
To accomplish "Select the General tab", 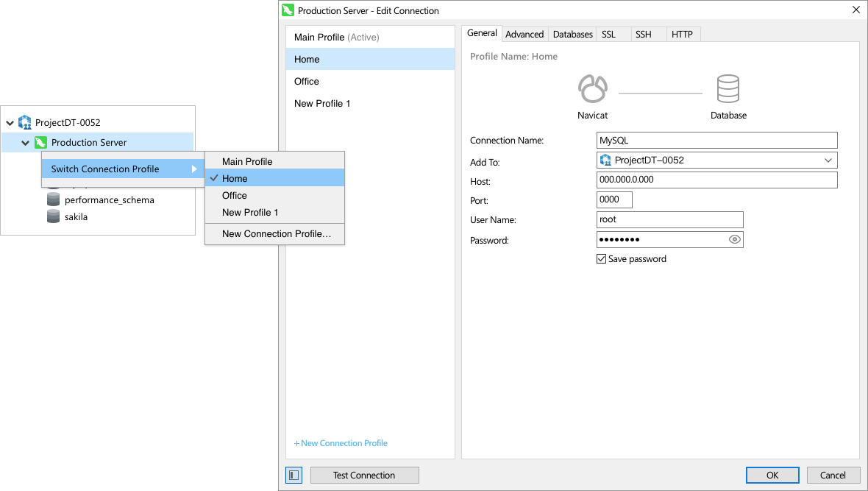I will 482,33.
